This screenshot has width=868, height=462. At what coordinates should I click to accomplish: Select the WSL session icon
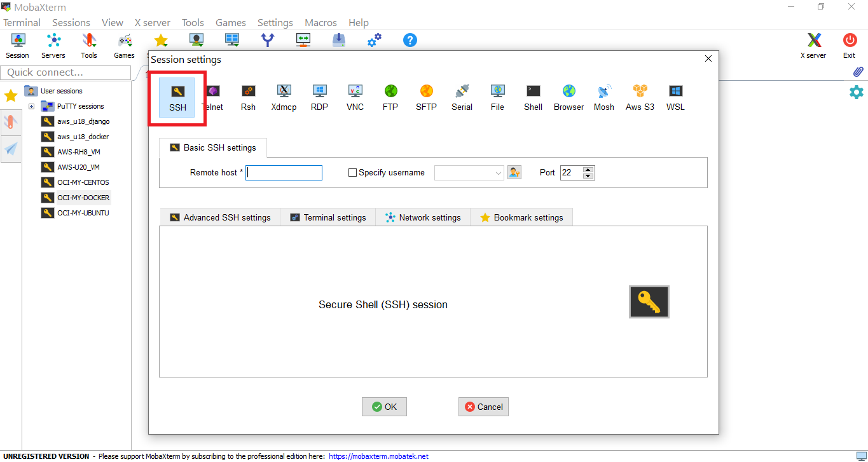click(x=675, y=97)
